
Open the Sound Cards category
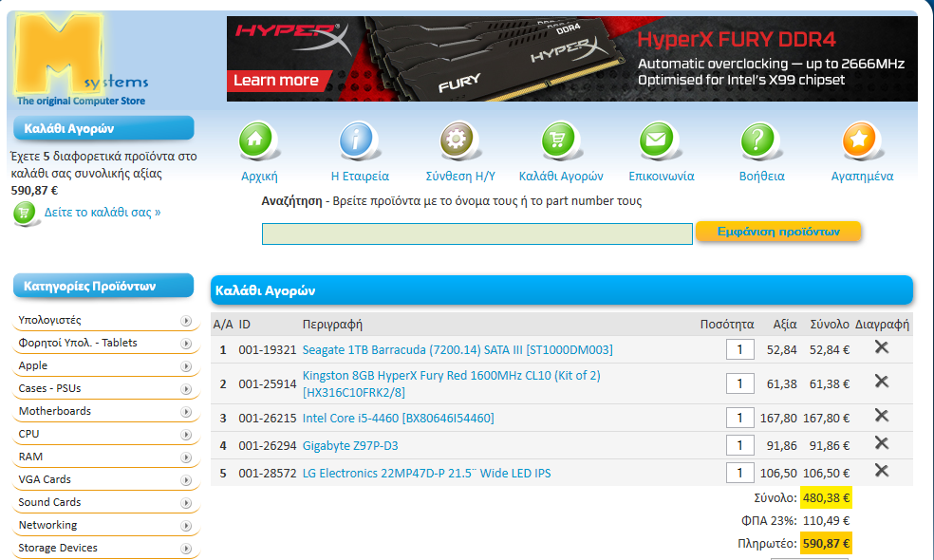[x=49, y=502]
